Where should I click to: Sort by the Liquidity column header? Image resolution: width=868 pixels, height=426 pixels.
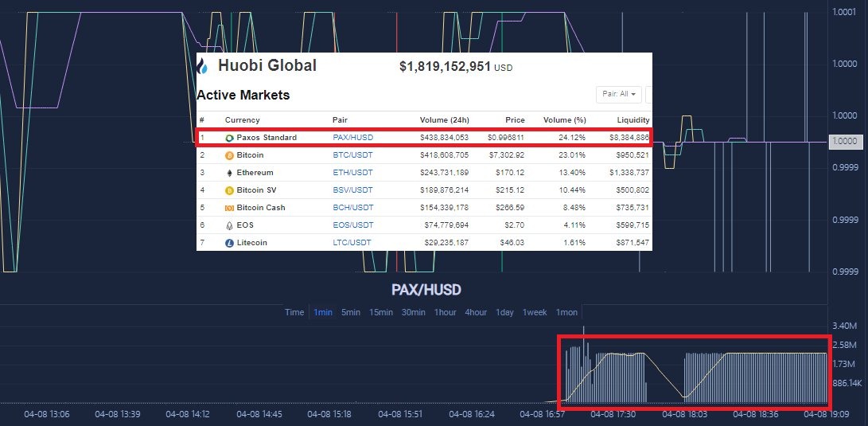tap(633, 120)
